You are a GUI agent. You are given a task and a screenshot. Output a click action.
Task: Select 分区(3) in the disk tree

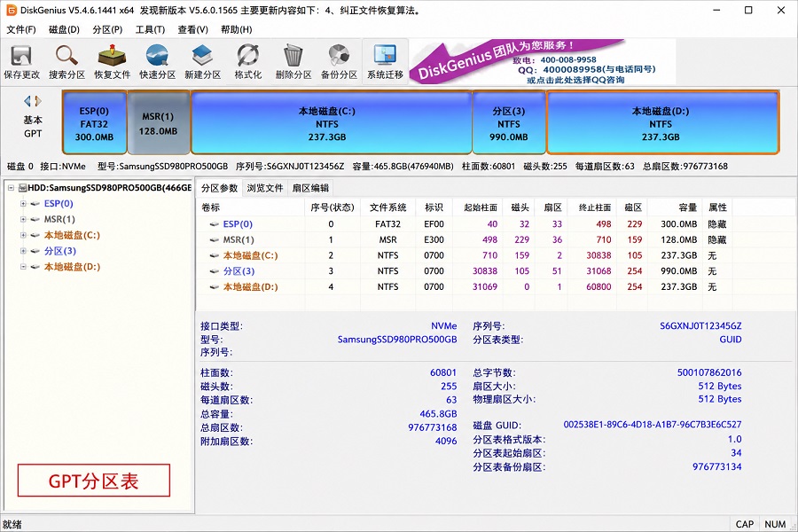click(60, 251)
